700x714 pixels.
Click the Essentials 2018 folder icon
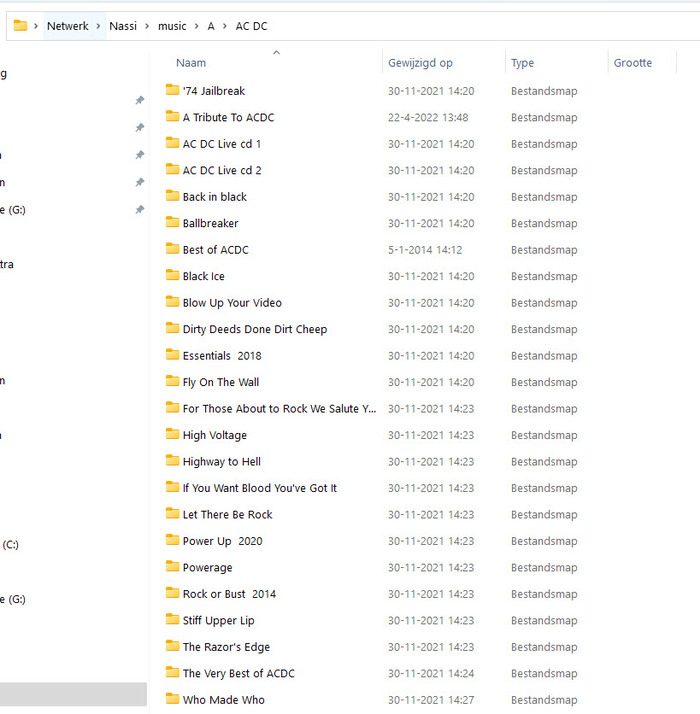(x=172, y=354)
